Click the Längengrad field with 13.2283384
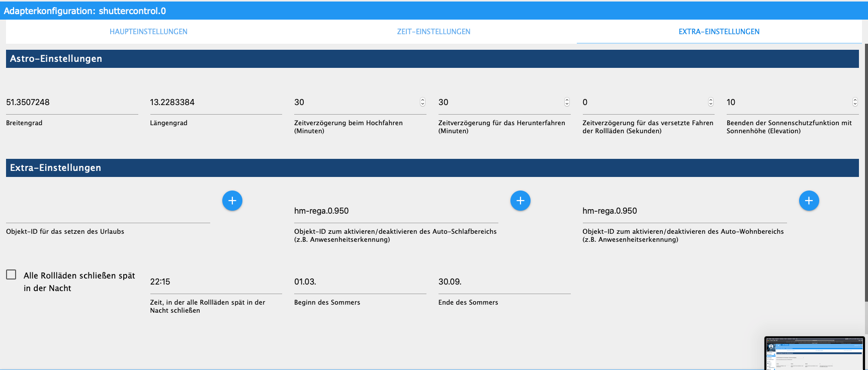Image resolution: width=868 pixels, height=370 pixels. 216,103
